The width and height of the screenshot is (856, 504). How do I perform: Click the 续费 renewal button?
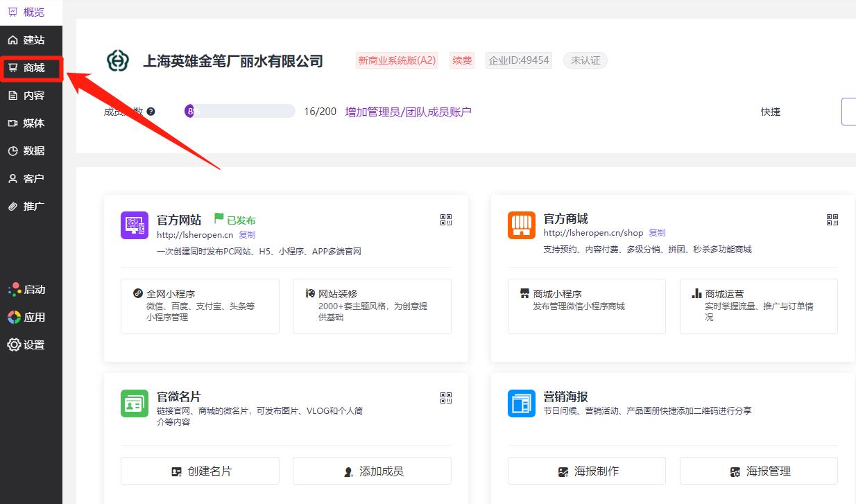pos(461,60)
